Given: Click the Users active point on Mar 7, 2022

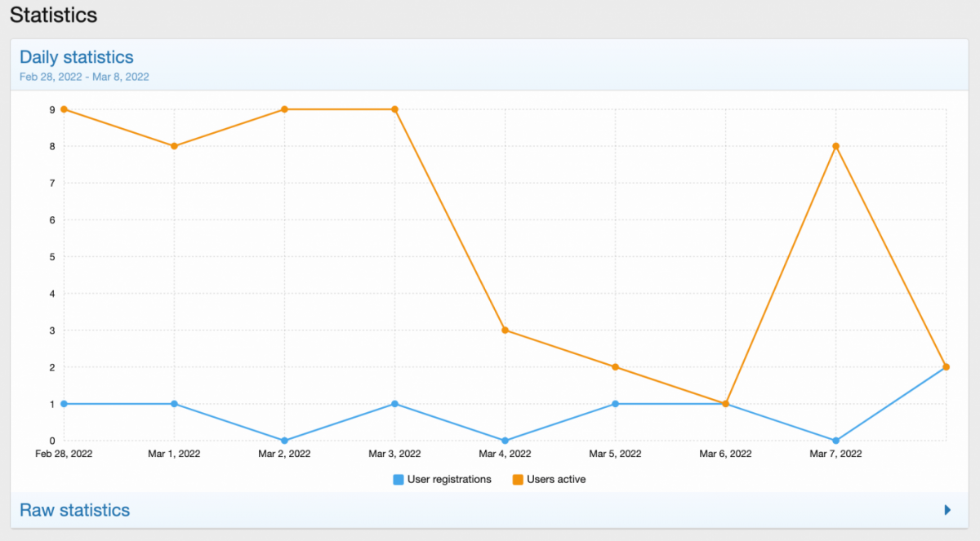Looking at the screenshot, I should [835, 146].
